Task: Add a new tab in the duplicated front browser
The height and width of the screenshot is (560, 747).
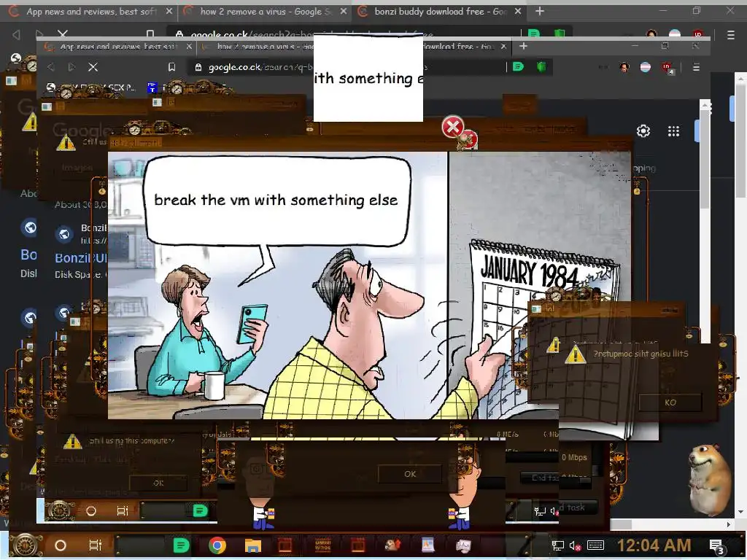Action: (x=523, y=46)
